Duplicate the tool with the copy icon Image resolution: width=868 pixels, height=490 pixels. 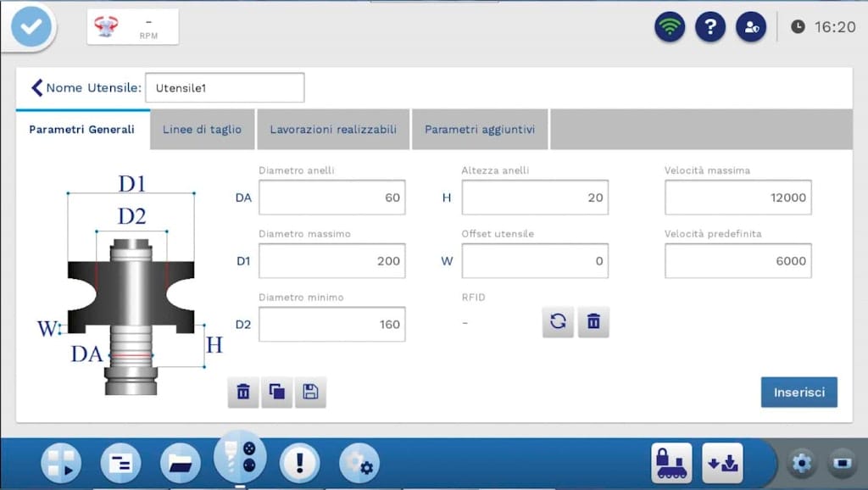click(x=277, y=392)
